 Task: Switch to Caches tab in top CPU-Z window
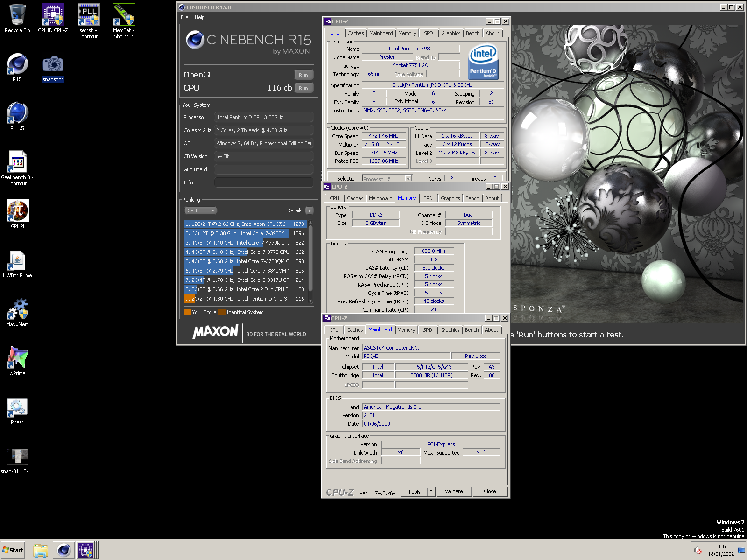[356, 33]
